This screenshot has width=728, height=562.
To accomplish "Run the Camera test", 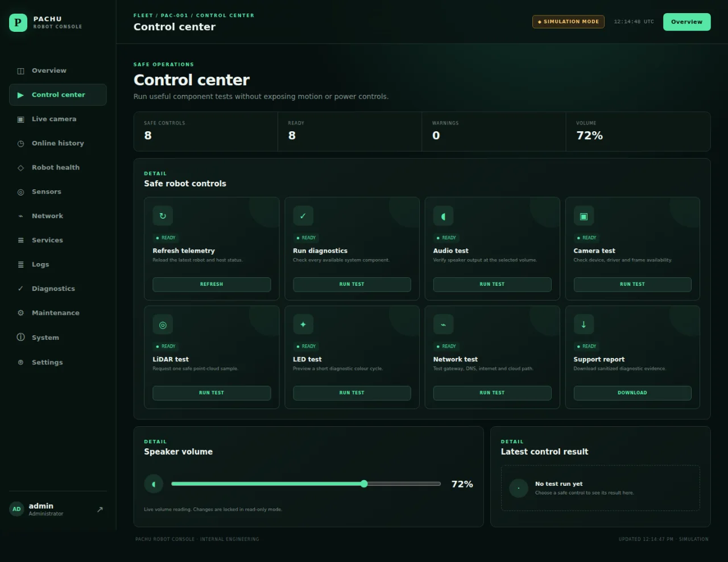I will tap(632, 284).
